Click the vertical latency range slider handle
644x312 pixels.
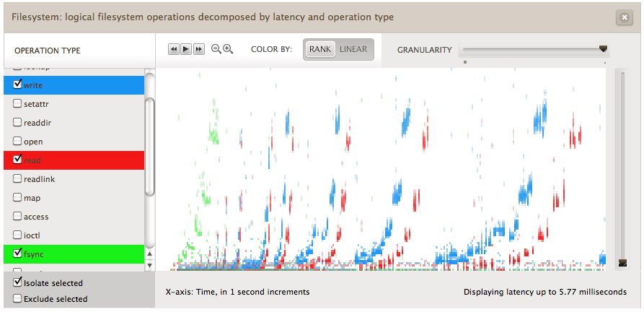[x=622, y=263]
